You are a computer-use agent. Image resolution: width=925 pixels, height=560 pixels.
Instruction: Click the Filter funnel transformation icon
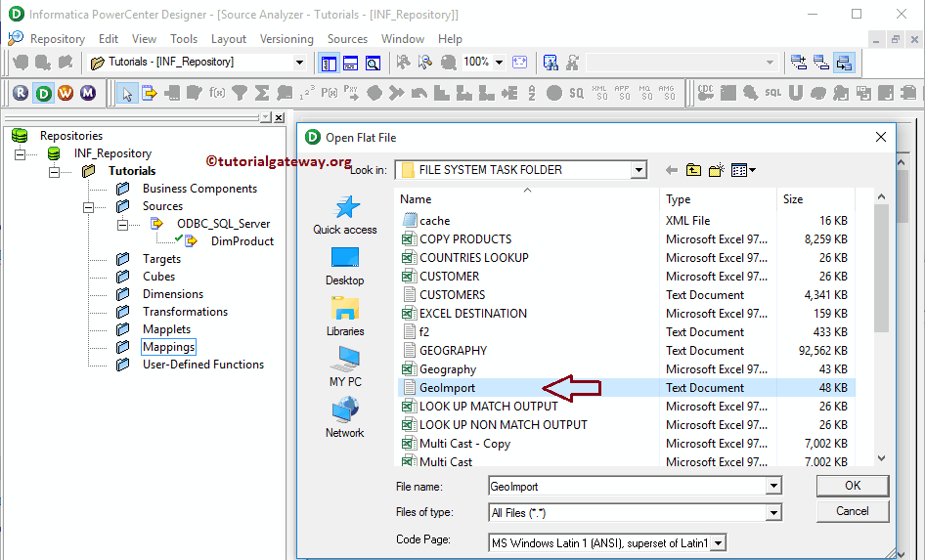pos(240,93)
